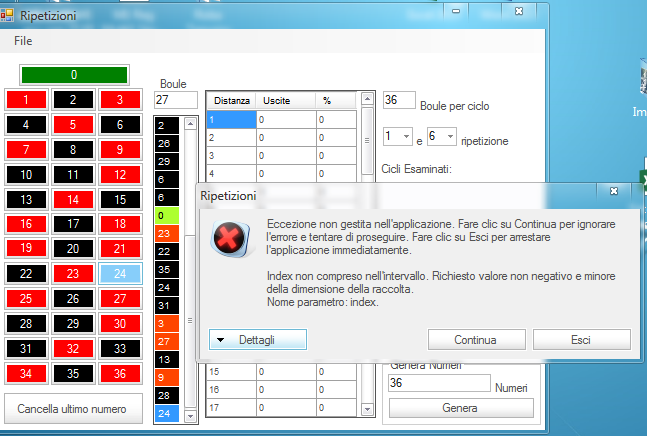Click the Boule text field showing 27
This screenshot has height=436, width=647.
click(176, 101)
